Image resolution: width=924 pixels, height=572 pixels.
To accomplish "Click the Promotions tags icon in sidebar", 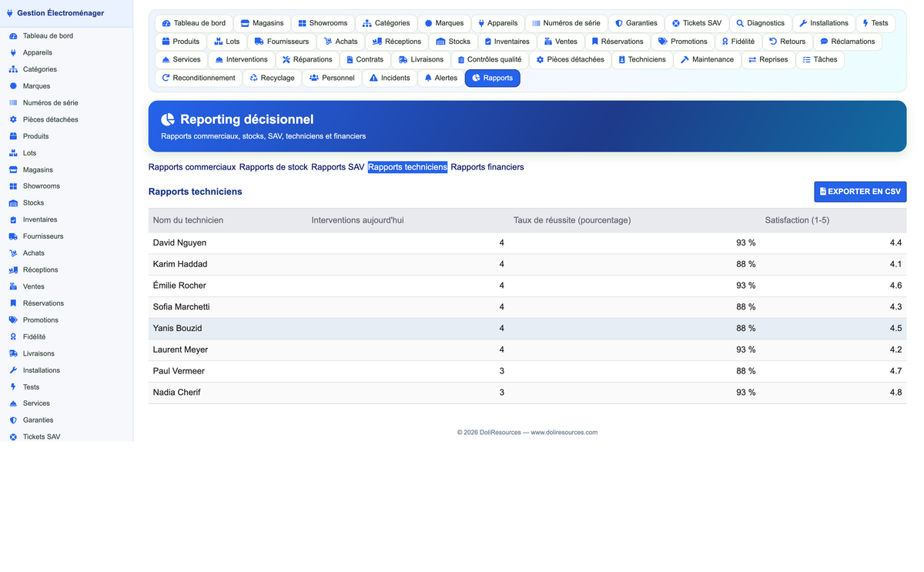I will pyautogui.click(x=13, y=320).
